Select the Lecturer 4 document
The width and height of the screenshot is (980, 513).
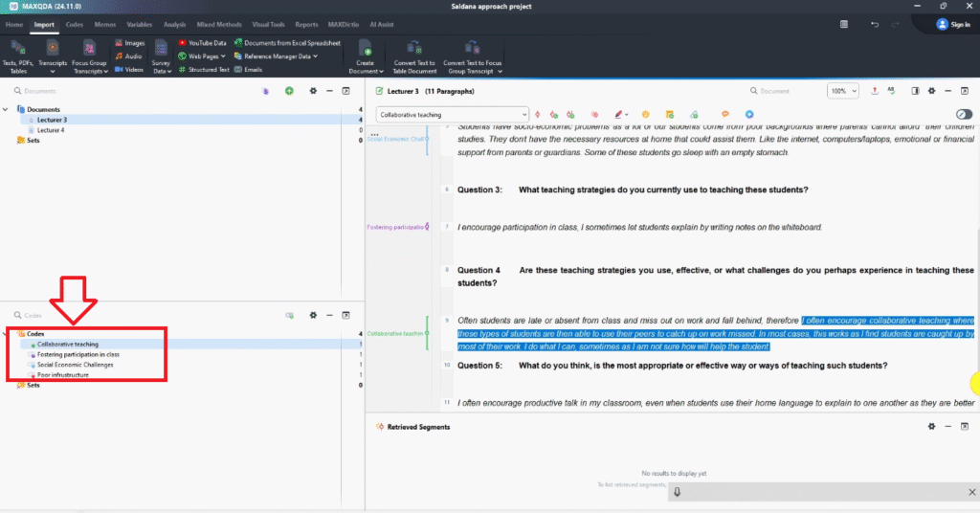click(x=52, y=130)
